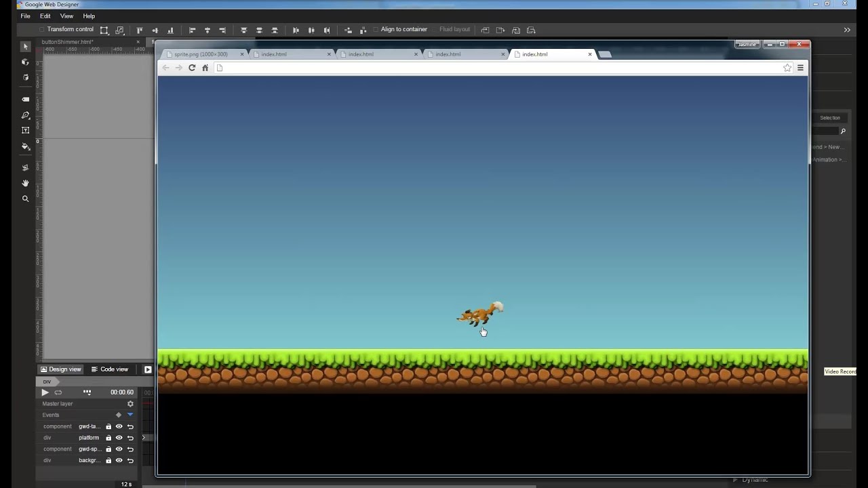
Task: Click the 00:00.60 timeline time display
Action: pos(122,392)
